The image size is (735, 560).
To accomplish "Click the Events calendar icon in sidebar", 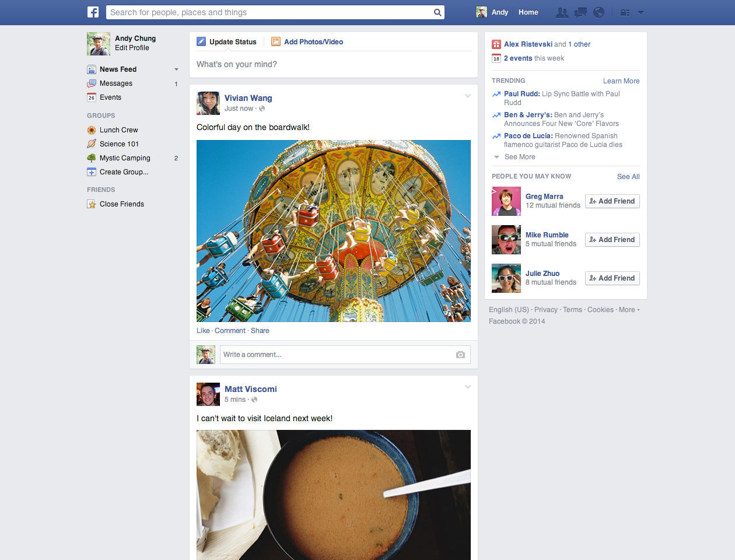I will [x=92, y=97].
